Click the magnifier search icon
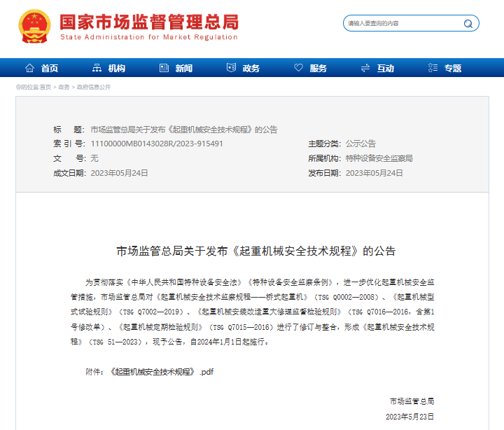 [468, 24]
